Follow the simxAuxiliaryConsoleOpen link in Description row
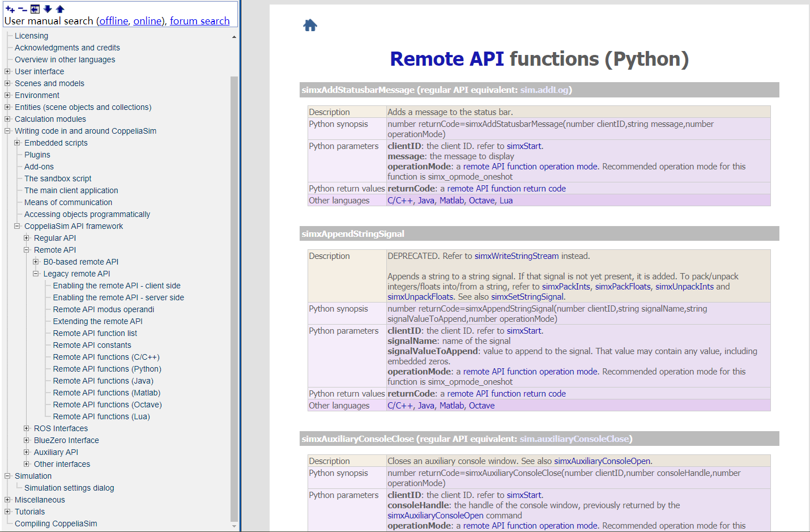Image resolution: width=810 pixels, height=532 pixels. [x=602, y=461]
